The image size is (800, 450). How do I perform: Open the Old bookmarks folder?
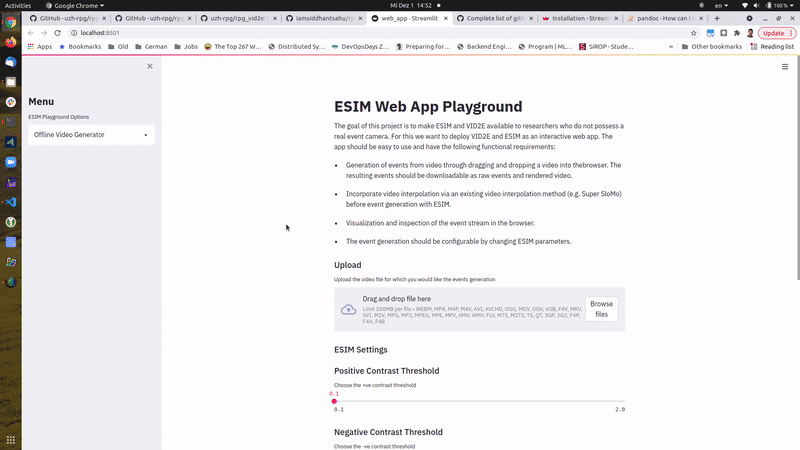click(118, 46)
